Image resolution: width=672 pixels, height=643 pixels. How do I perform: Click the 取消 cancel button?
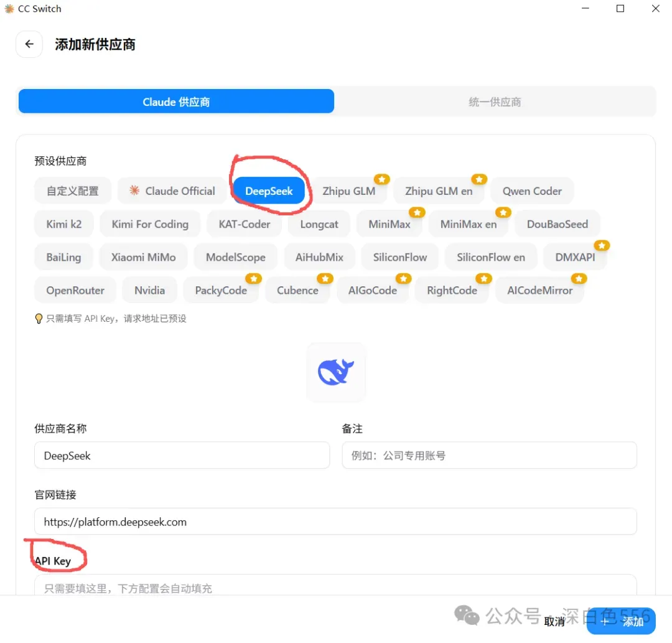click(x=554, y=622)
